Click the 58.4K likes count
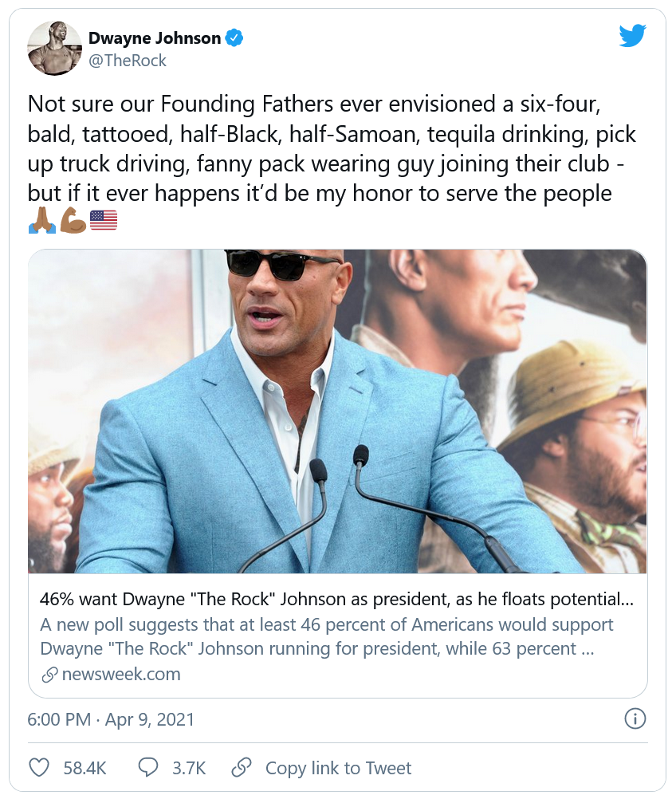 [84, 769]
